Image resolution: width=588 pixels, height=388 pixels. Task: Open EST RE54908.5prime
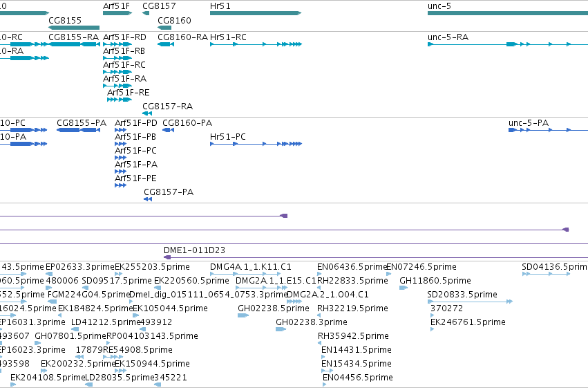137,350
